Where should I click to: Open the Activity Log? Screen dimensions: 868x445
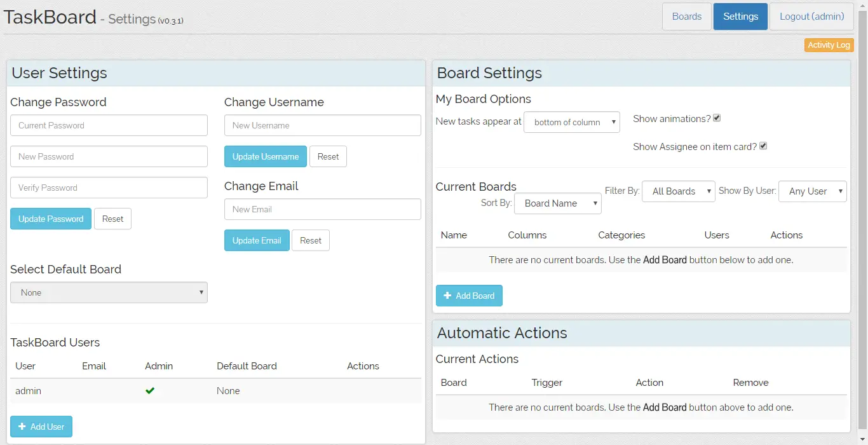(x=829, y=45)
